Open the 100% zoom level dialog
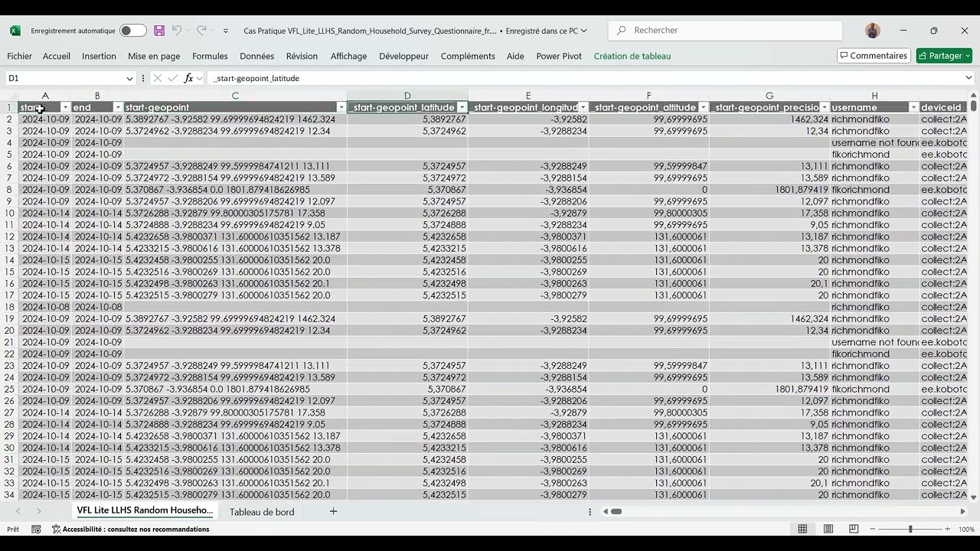Image resolution: width=980 pixels, height=551 pixels. click(x=966, y=530)
